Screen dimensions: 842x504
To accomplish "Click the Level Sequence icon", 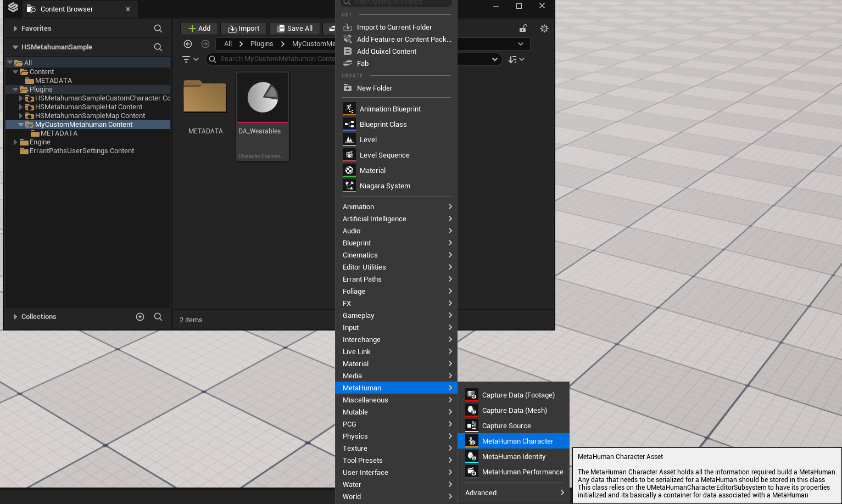I will 349,155.
